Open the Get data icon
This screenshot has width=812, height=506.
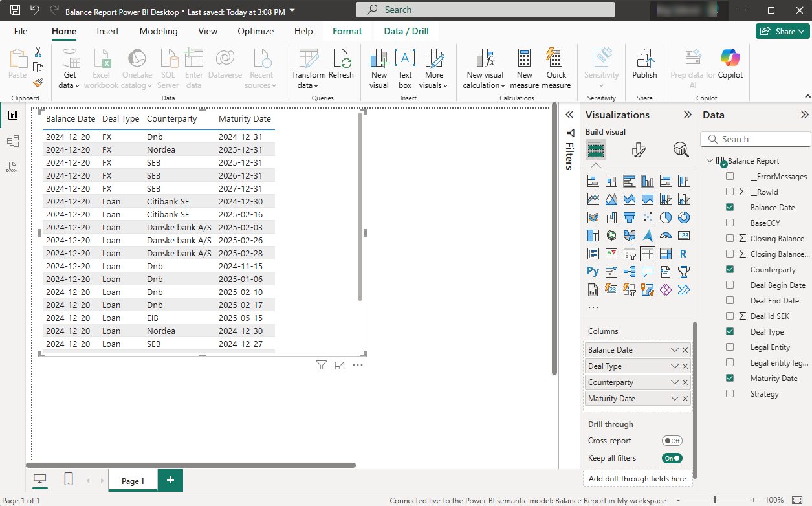coord(69,59)
